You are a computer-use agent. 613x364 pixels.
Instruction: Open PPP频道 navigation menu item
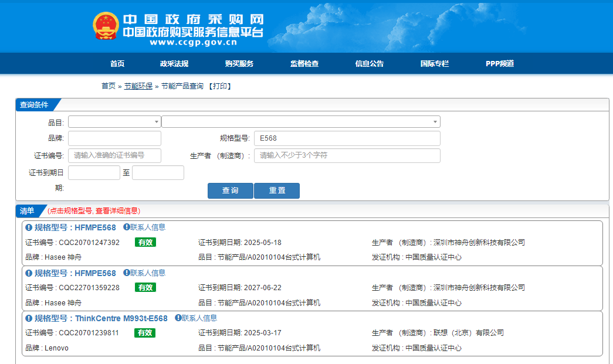click(x=500, y=64)
